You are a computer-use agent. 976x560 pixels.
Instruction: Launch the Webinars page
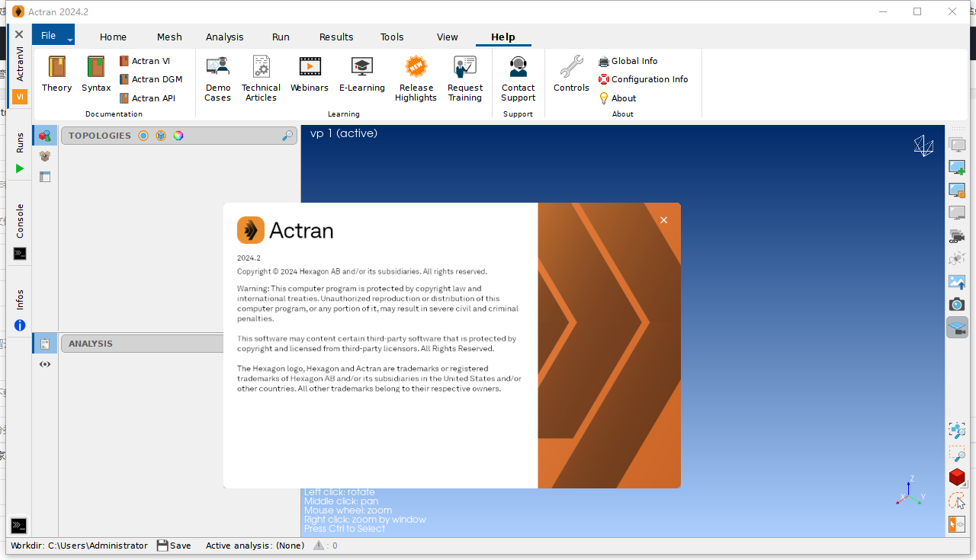pyautogui.click(x=310, y=74)
